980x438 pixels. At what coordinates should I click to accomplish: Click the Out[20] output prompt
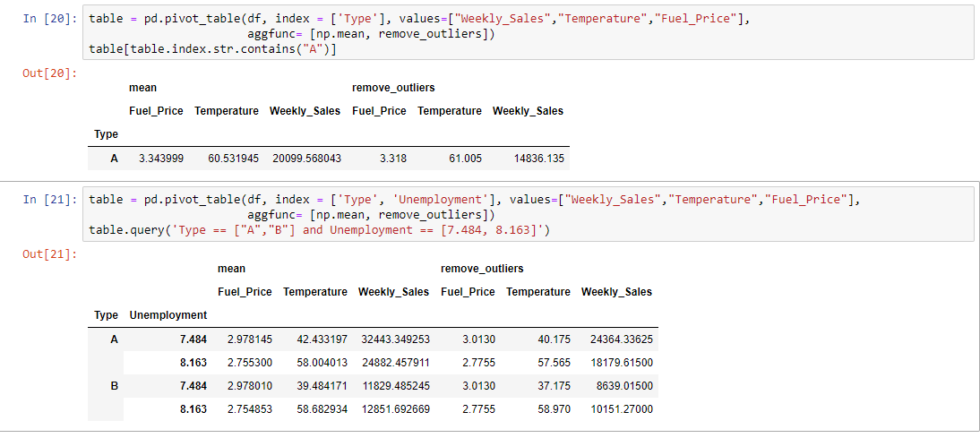click(x=50, y=73)
